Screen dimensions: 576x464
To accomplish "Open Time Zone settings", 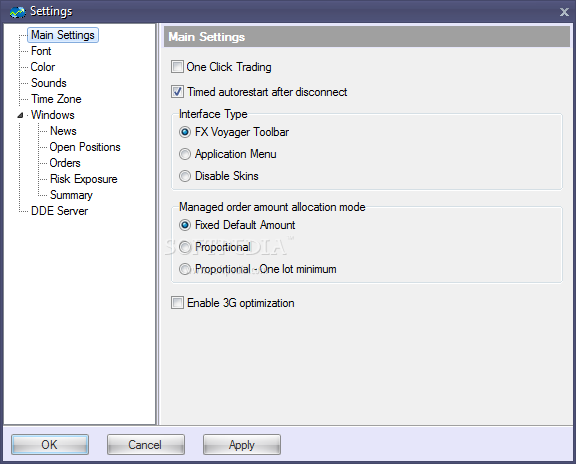I will (56, 99).
